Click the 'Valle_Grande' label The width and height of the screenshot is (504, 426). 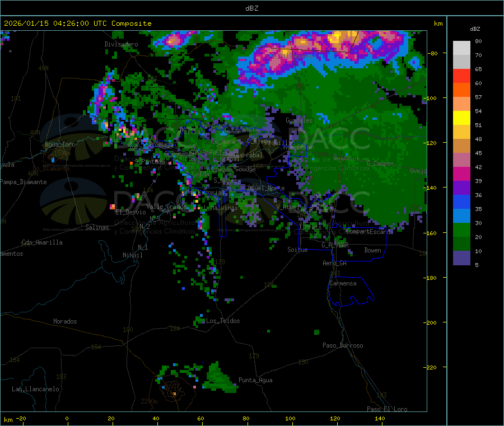[x=166, y=206]
